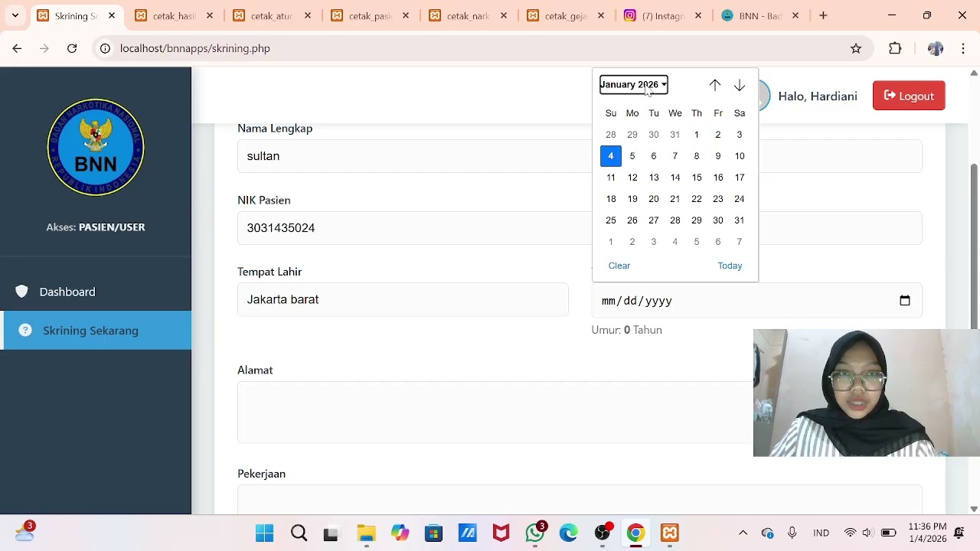Viewport: 980px width, 551px height.
Task: Select December 28 in the calendar grid
Action: pyautogui.click(x=610, y=135)
